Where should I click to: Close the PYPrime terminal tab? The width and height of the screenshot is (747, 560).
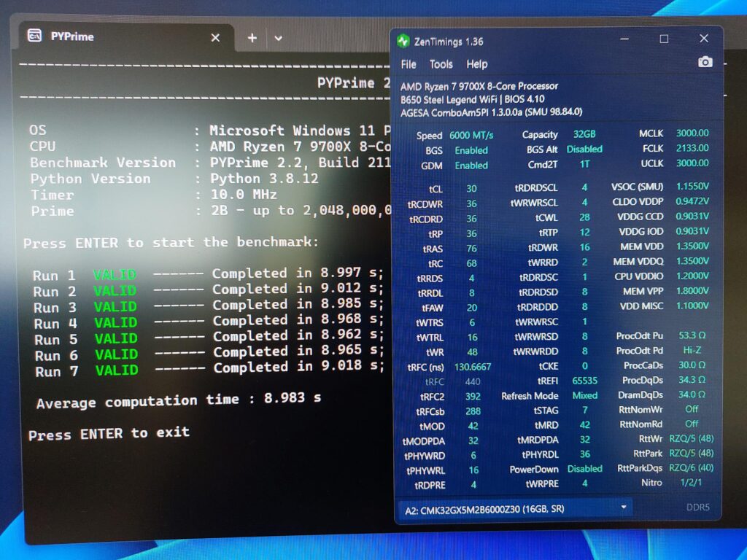click(x=215, y=38)
